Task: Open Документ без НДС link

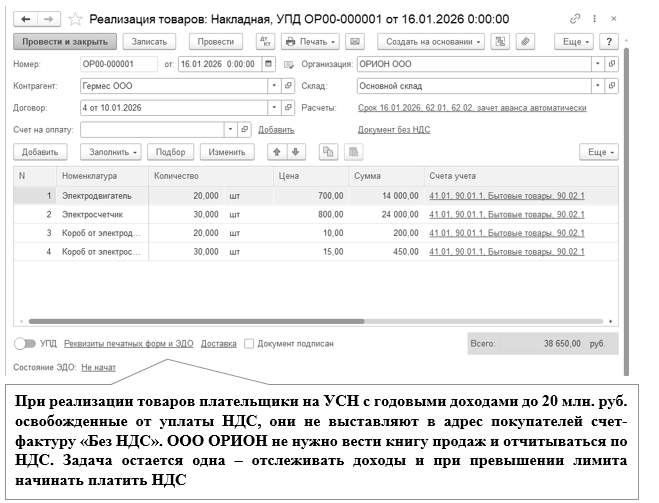Action: (x=394, y=130)
